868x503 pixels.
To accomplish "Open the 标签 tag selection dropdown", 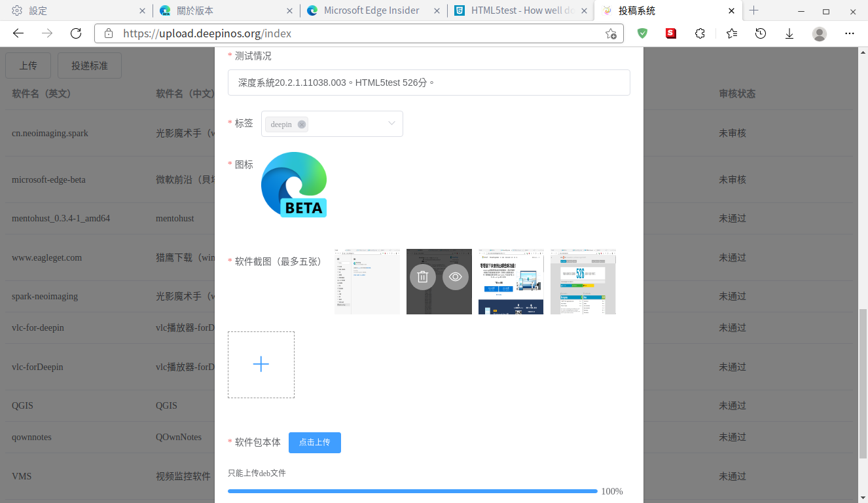I will [x=391, y=124].
